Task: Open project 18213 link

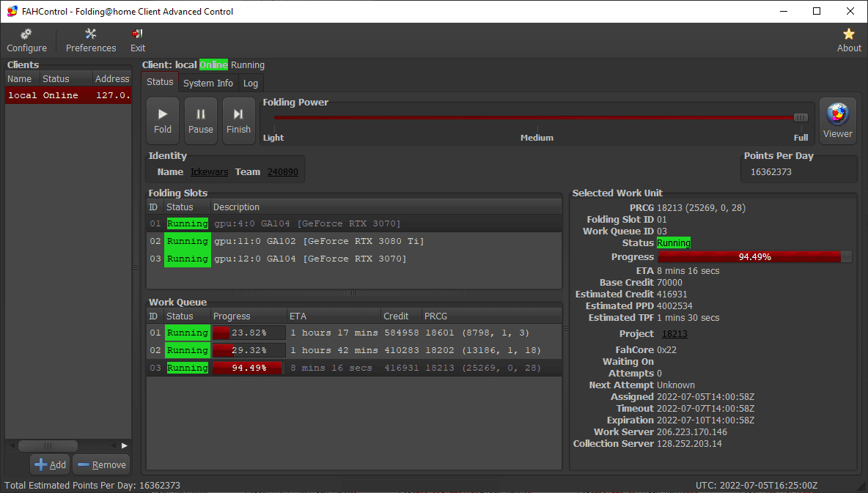Action: [x=674, y=334]
